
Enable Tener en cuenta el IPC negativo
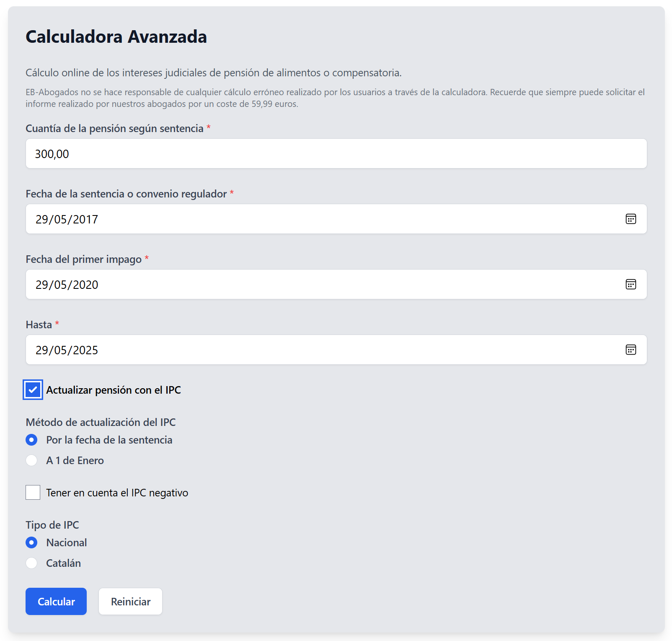click(x=33, y=493)
